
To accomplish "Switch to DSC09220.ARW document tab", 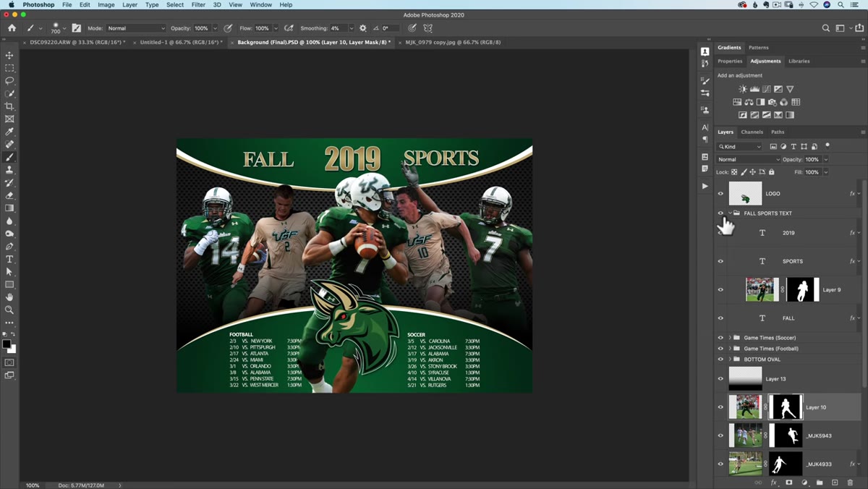I will click(77, 43).
